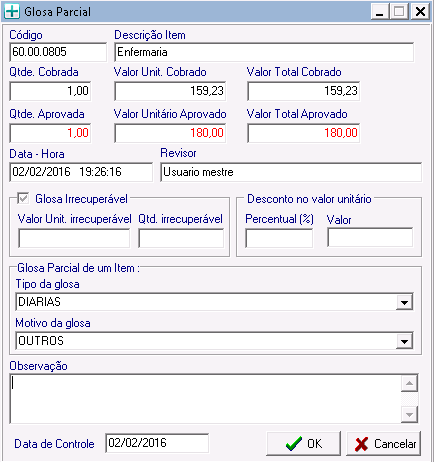Click the green plus window icon
Viewport: 434px width, 462px height.
pyautogui.click(x=12, y=12)
